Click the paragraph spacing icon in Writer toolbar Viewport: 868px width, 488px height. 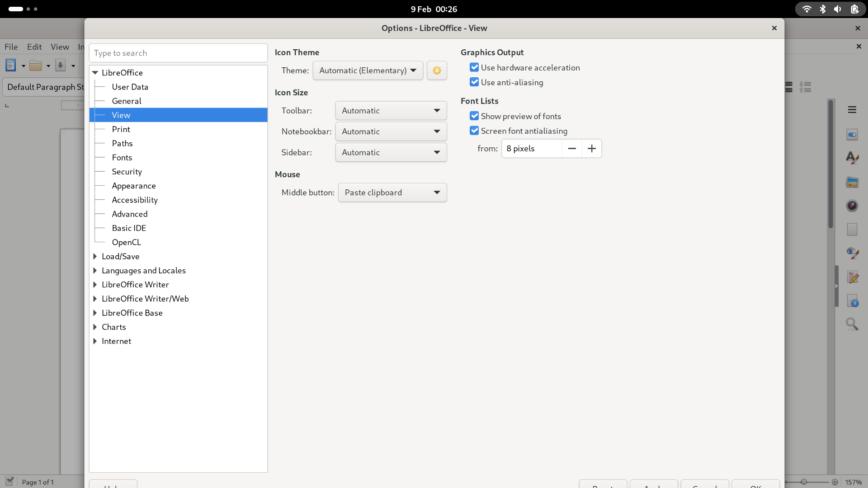click(x=805, y=87)
